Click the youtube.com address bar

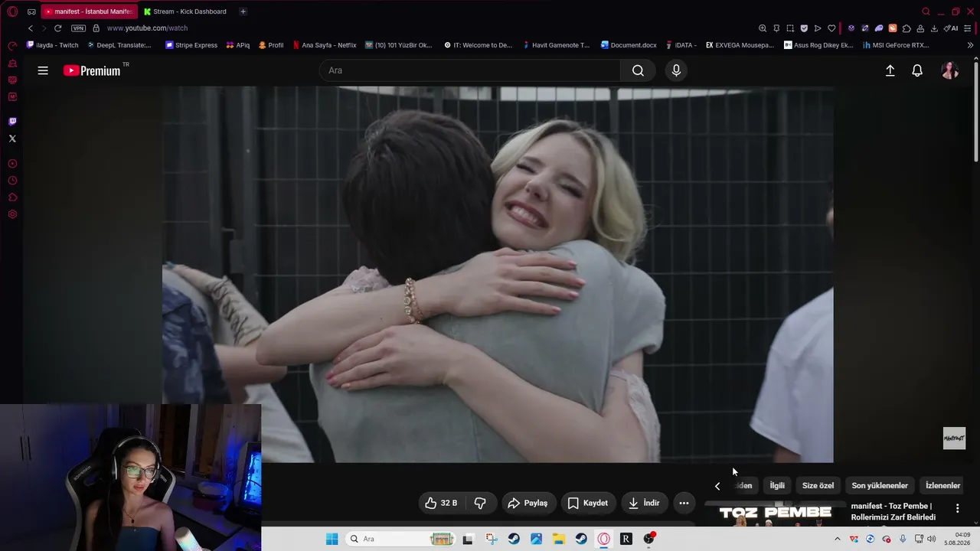point(147,28)
